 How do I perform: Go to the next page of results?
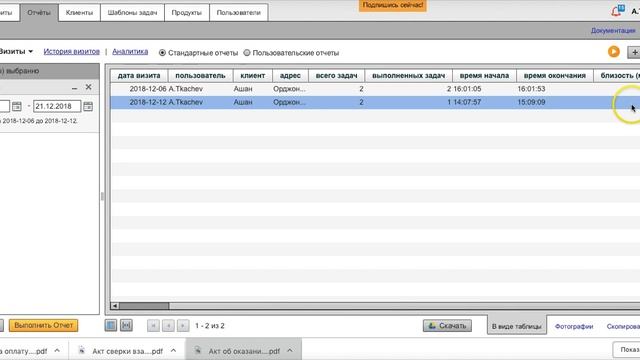183,326
